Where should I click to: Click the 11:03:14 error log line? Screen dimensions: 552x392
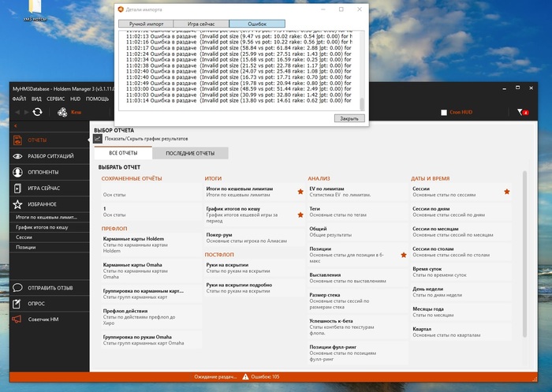click(x=239, y=101)
